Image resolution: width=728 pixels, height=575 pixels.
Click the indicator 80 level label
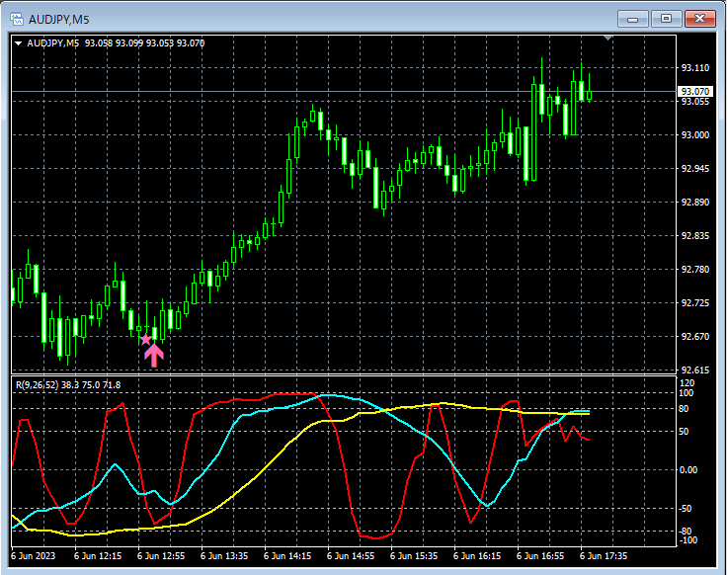click(x=684, y=409)
